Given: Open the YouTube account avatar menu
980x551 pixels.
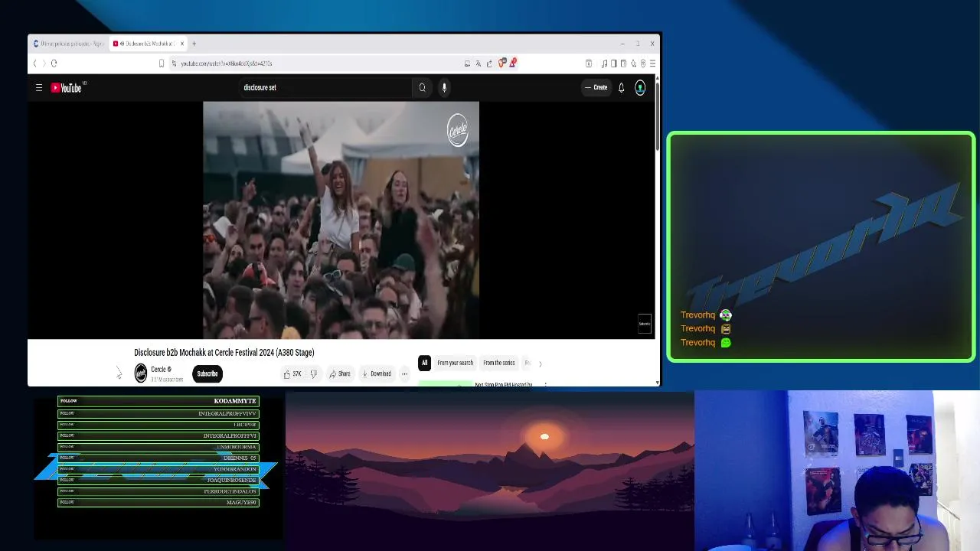Looking at the screenshot, I should tap(640, 88).
